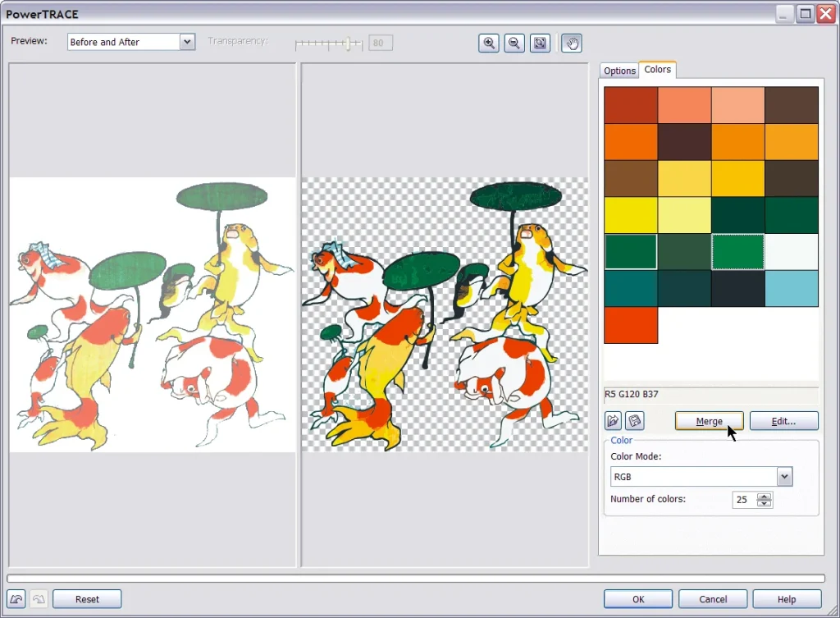
Task: Select the Colors tab
Action: [x=657, y=70]
